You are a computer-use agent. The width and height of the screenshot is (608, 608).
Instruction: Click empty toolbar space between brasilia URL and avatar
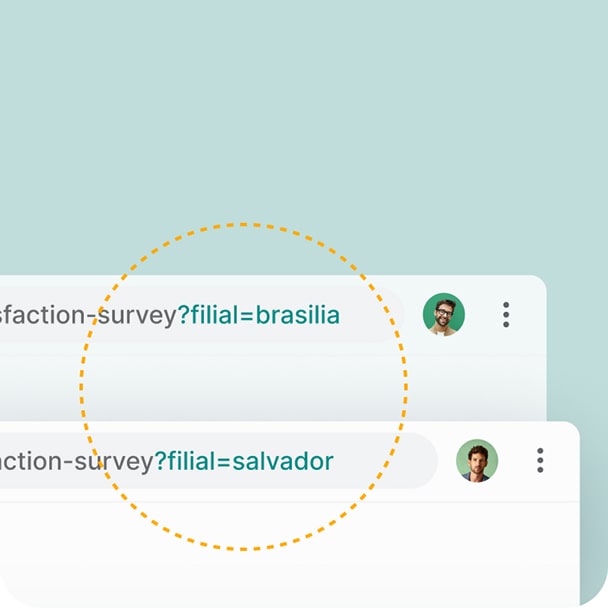click(x=413, y=315)
